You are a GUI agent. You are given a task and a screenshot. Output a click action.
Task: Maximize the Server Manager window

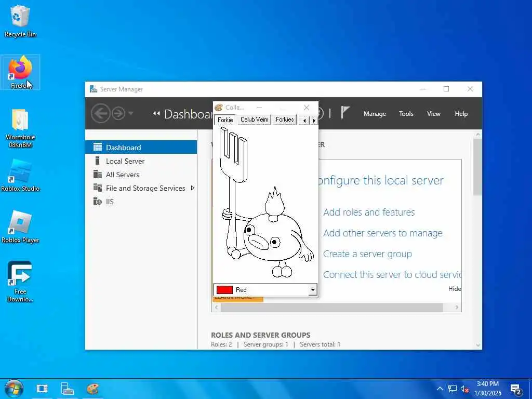[x=446, y=89]
